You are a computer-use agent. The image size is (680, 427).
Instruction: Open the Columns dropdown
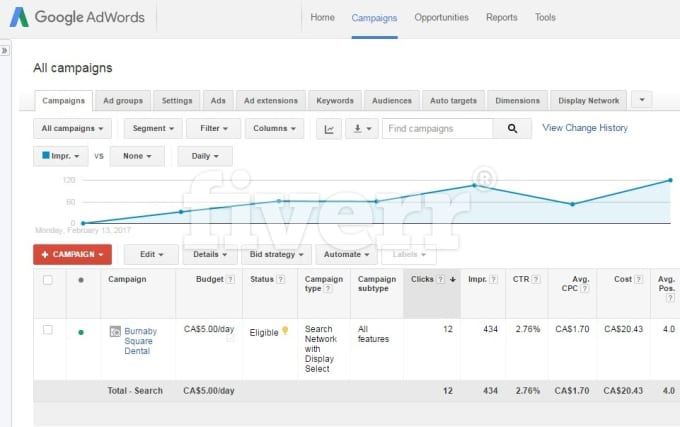[274, 129]
